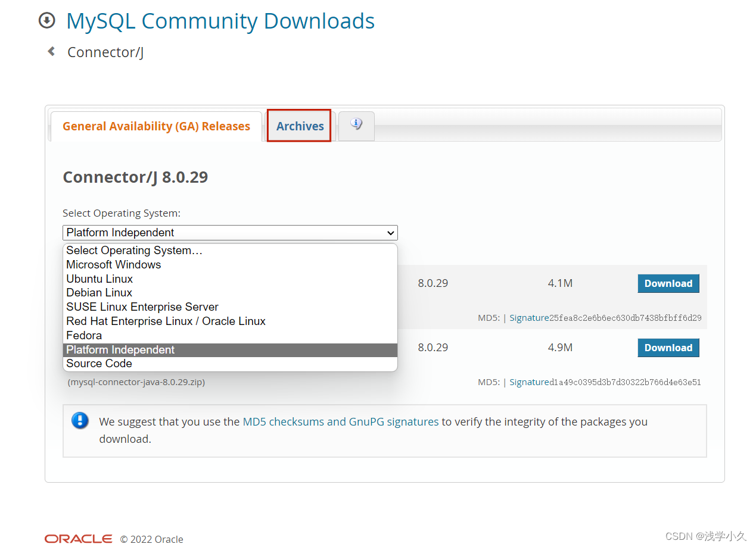Click the 4.1M file size text
Screen dimensions: 756x547
click(560, 283)
